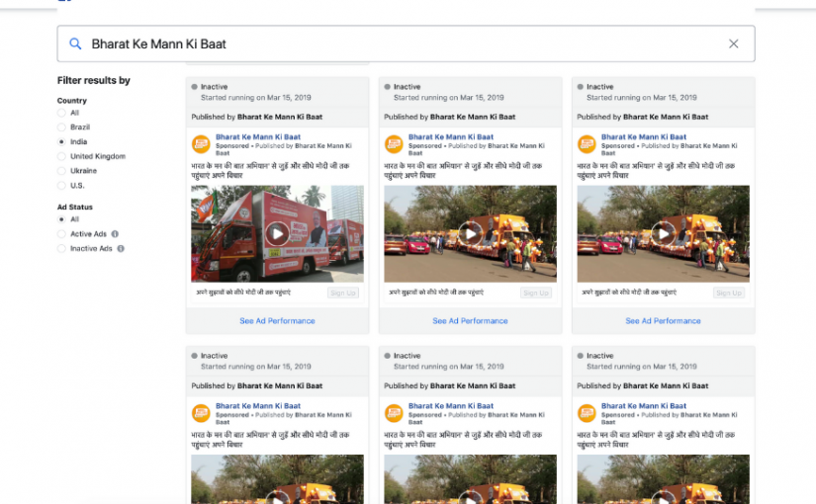Image resolution: width=816 pixels, height=504 pixels.
Task: Click 'Started running on Mar 15, 2019' in top-left card
Action: tap(256, 97)
